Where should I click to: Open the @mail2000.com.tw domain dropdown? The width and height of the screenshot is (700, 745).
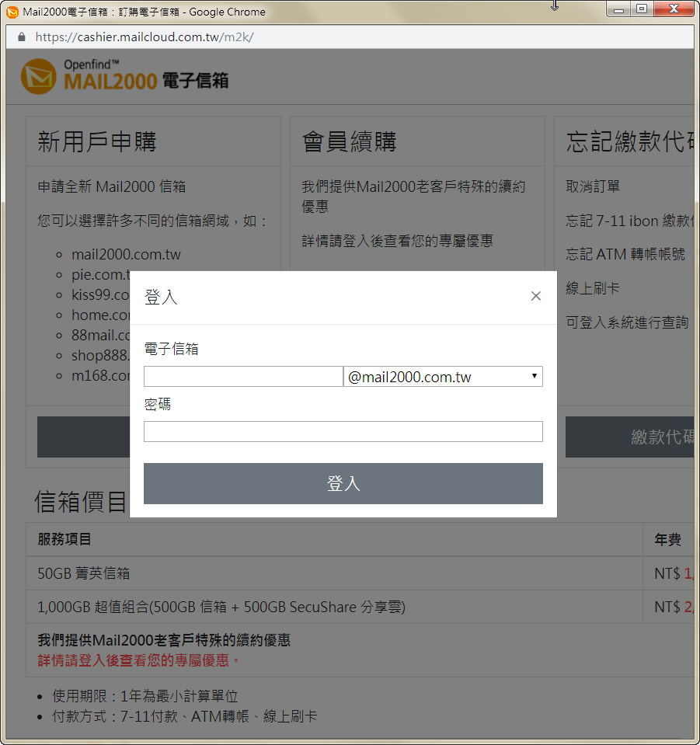[x=443, y=376]
